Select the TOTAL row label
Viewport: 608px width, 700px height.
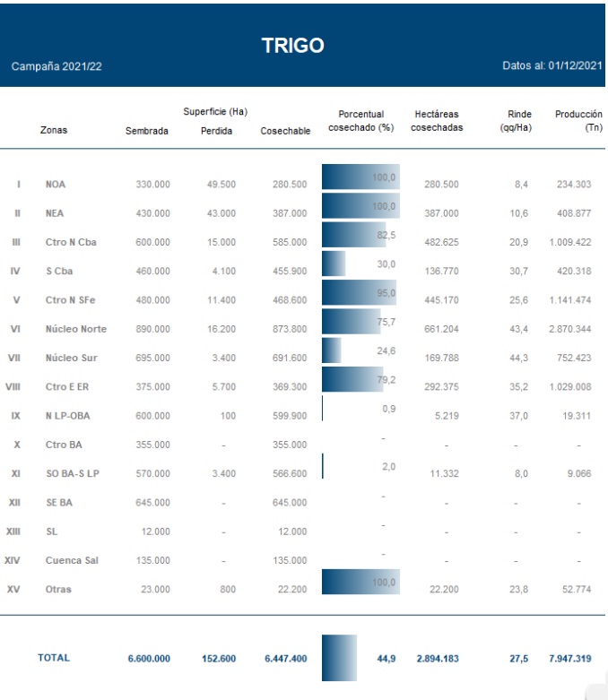point(54,658)
